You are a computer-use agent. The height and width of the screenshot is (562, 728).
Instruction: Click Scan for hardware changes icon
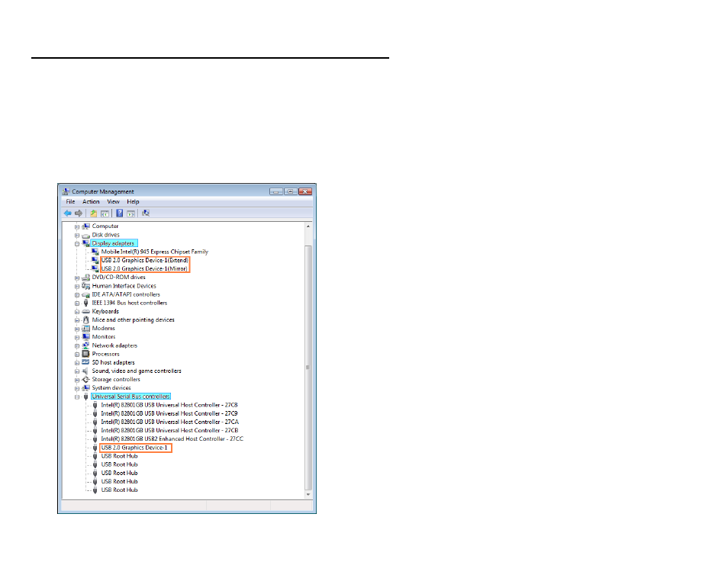(x=146, y=214)
